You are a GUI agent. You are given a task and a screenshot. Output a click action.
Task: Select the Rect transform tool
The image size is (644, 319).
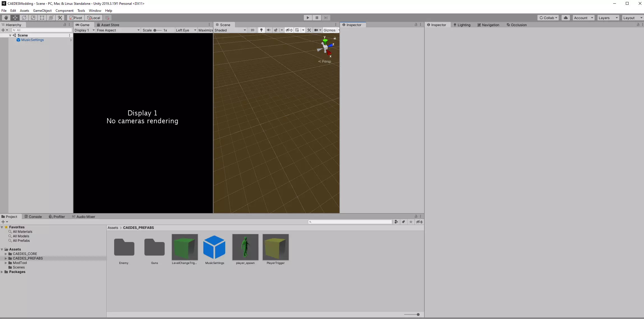42,18
